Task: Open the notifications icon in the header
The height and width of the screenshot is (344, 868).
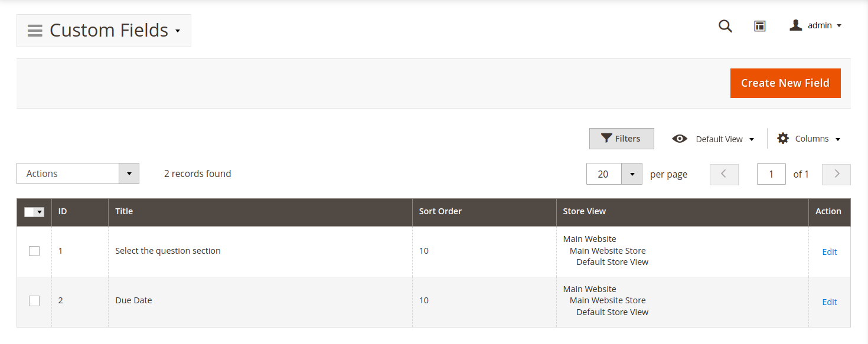Action: (759, 26)
